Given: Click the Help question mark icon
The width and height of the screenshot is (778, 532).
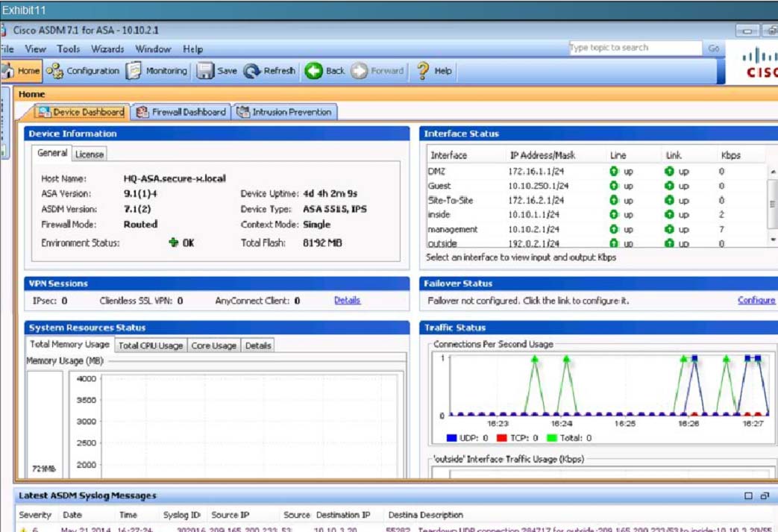Looking at the screenshot, I should [423, 71].
